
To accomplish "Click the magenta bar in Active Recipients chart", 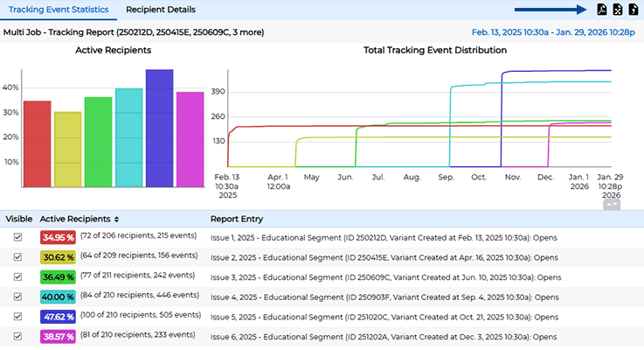I will pos(190,139).
